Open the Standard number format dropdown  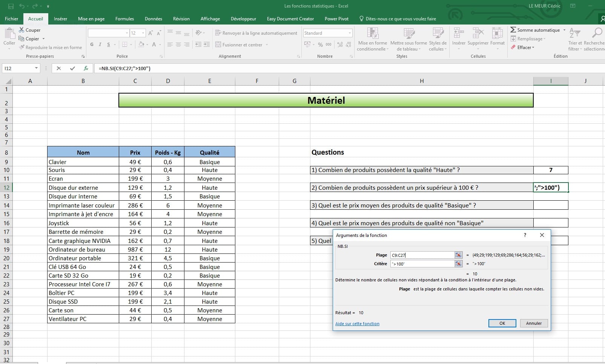tap(349, 33)
